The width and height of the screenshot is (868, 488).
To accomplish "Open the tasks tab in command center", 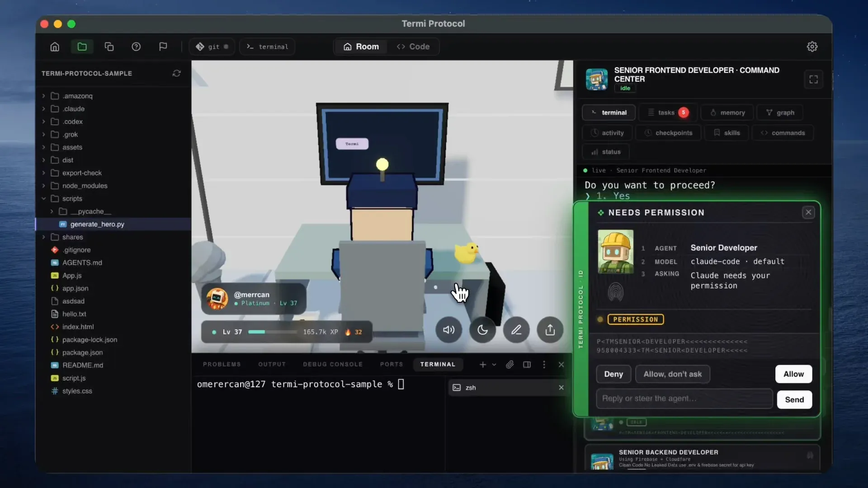I will [x=667, y=113].
